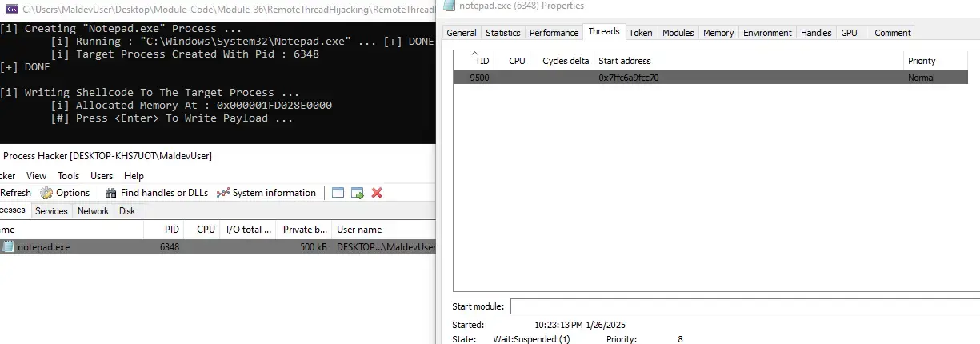980x344 pixels.
Task: Open the Tools menu
Action: [x=69, y=176]
